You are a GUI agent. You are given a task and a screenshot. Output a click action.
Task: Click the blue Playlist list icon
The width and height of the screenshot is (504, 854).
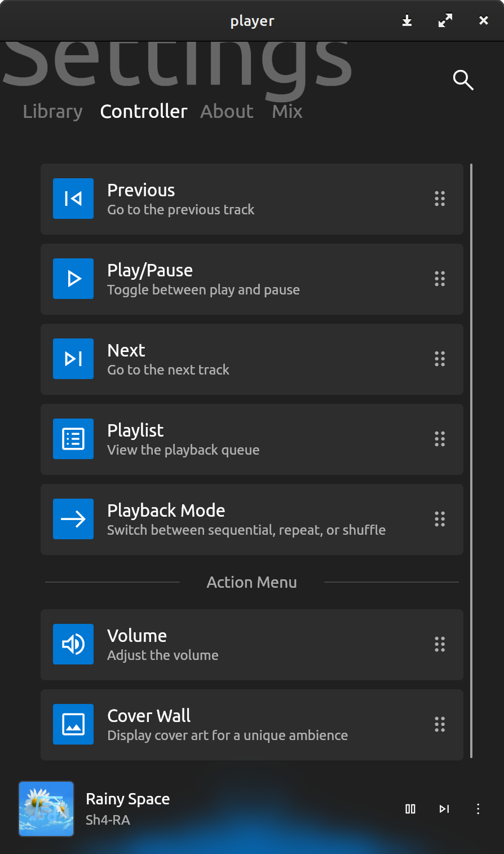click(x=73, y=439)
